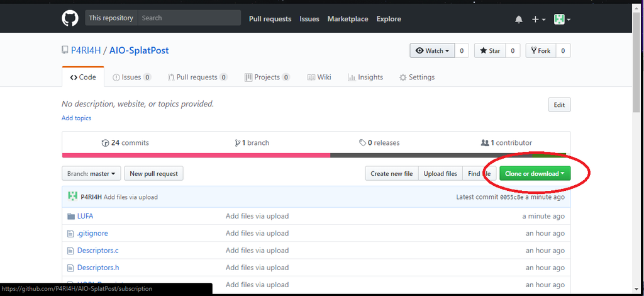Expand the plus create-new menu
644x296 pixels.
click(x=538, y=20)
